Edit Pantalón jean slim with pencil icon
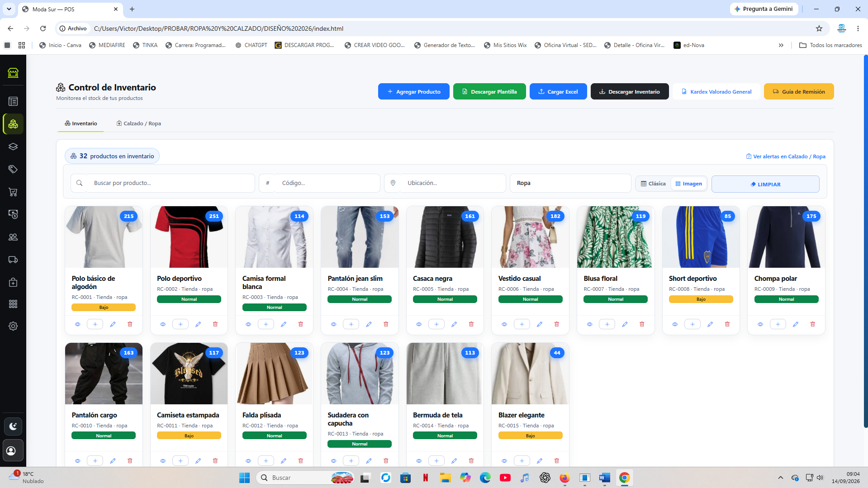This screenshot has width=868, height=488. (369, 324)
